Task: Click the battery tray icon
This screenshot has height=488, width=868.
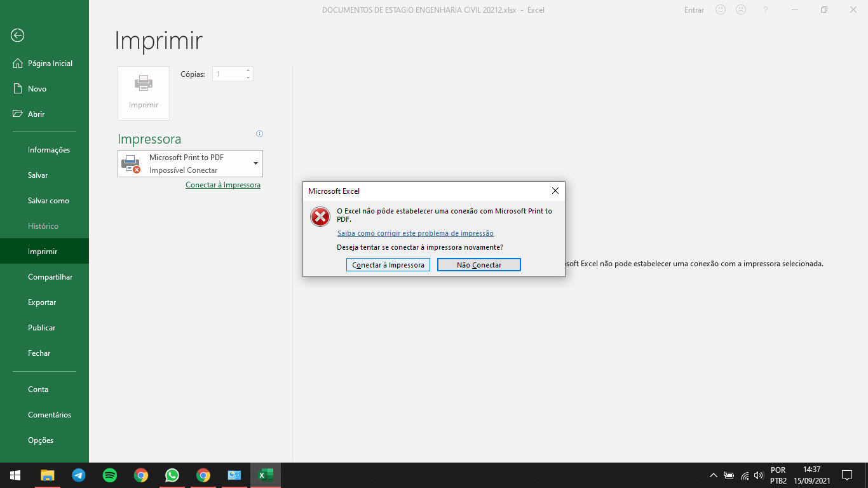Action: click(729, 475)
